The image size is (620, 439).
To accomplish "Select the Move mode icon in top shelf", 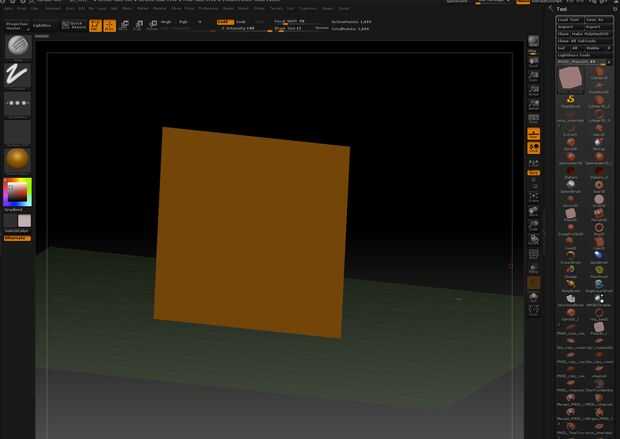I will pos(124,25).
